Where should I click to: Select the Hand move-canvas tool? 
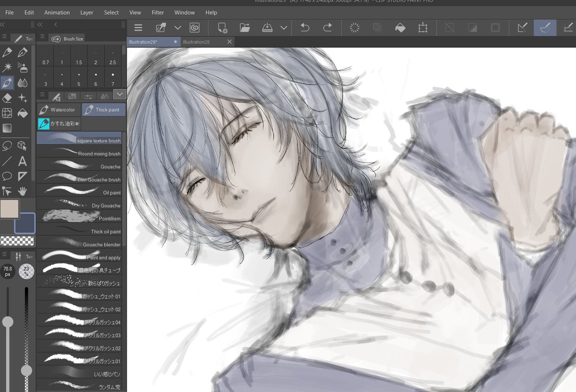tap(22, 191)
